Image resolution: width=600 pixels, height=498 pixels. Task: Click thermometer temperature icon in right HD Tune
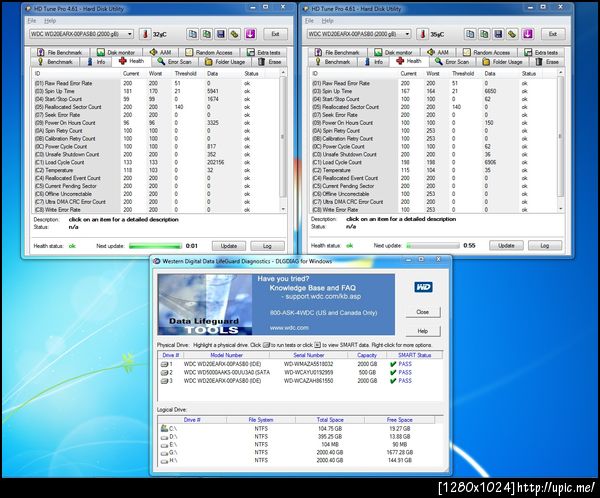click(x=422, y=34)
